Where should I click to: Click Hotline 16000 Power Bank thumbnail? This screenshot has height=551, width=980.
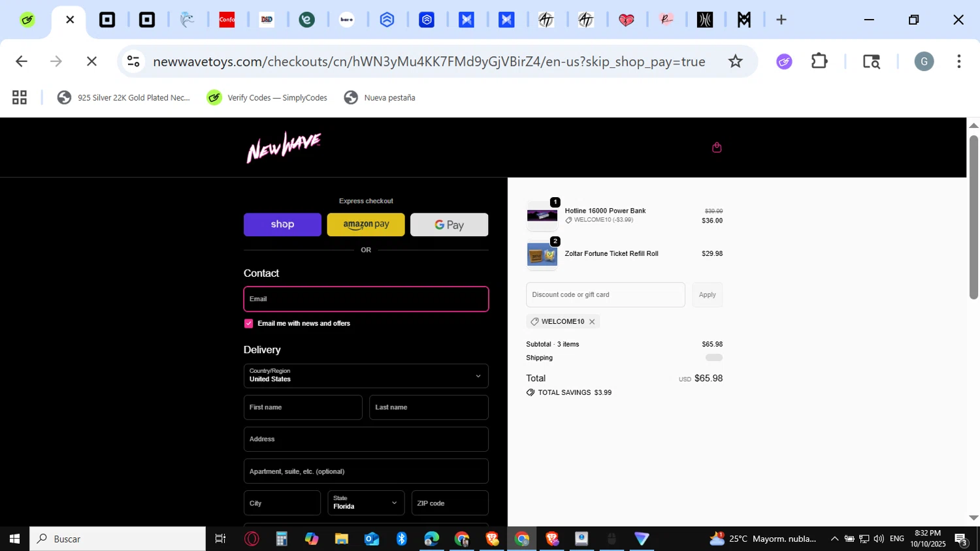tap(542, 215)
